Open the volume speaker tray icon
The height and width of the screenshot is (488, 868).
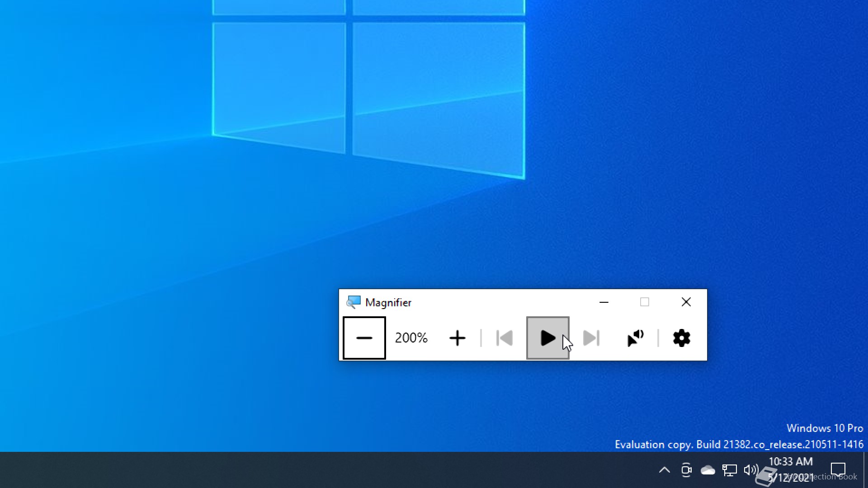click(751, 470)
